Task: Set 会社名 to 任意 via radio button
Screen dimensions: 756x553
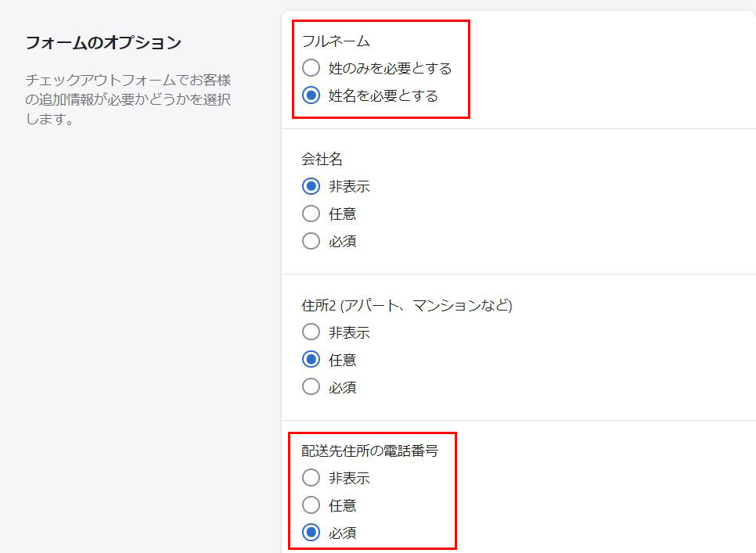Action: tap(311, 214)
